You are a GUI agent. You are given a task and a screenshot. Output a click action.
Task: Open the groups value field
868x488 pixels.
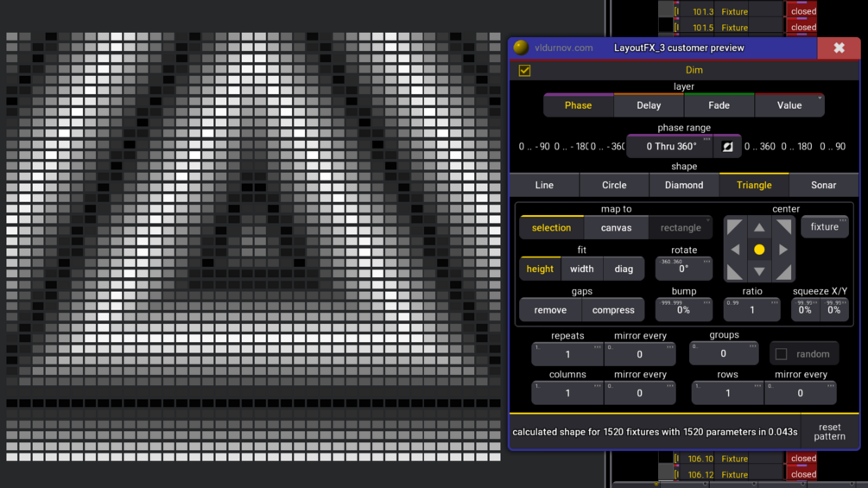click(x=724, y=353)
